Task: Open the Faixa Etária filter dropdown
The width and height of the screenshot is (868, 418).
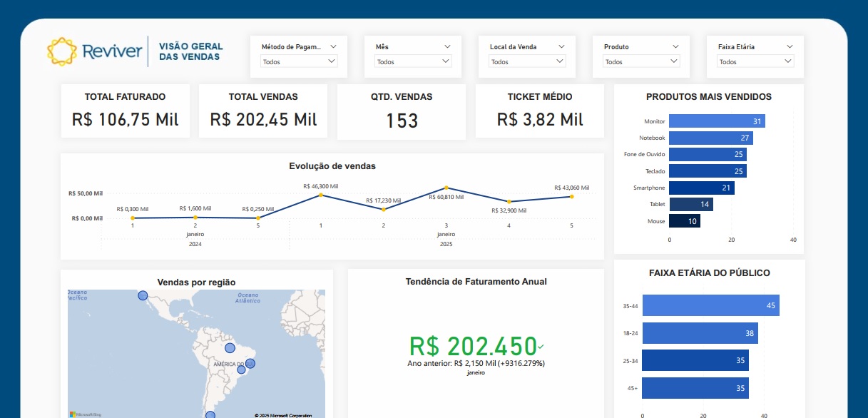Action: pos(755,62)
